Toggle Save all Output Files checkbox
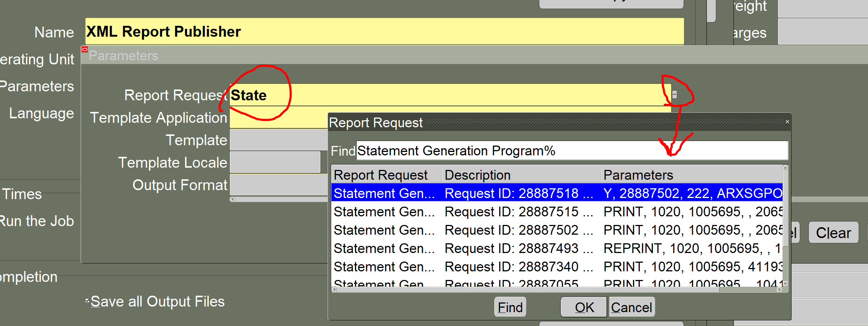The width and height of the screenshot is (868, 326). click(87, 301)
